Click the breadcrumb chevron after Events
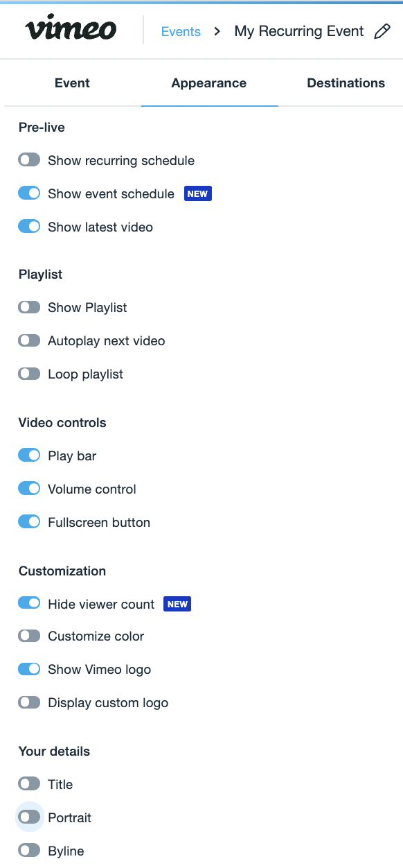The height and width of the screenshot is (868, 403). click(x=217, y=31)
